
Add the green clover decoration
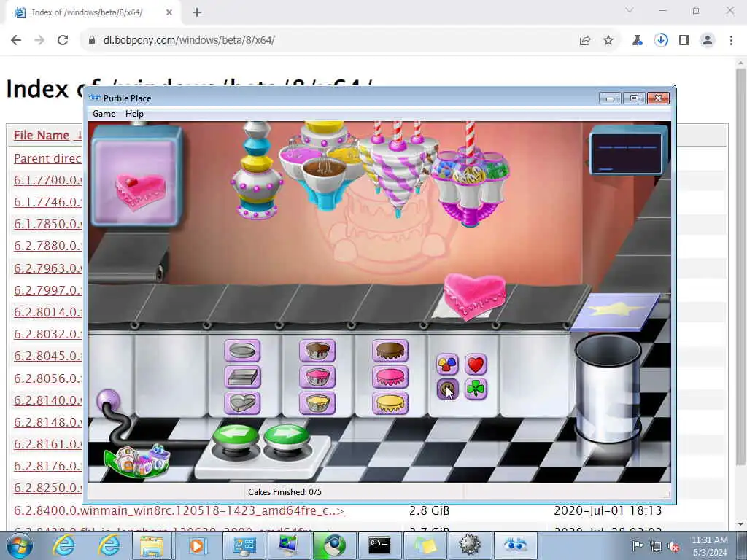(x=476, y=389)
